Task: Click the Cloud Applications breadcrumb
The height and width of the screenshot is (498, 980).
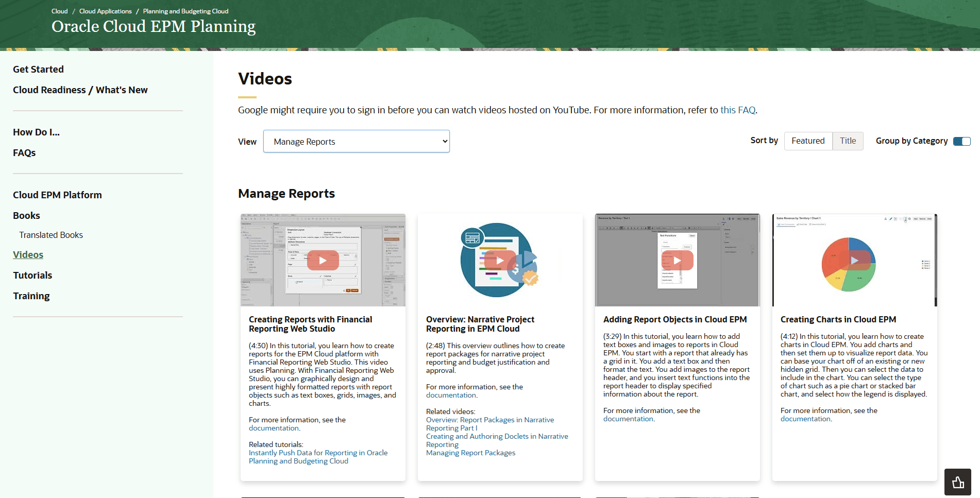Action: point(105,11)
